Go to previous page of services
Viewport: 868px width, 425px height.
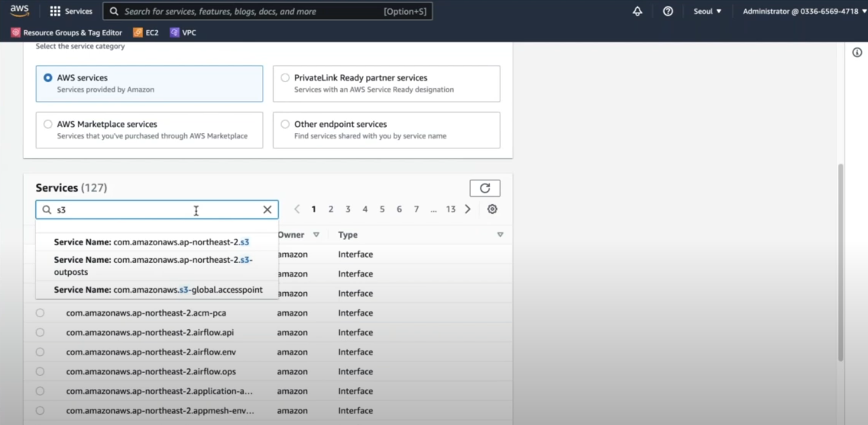[297, 209]
